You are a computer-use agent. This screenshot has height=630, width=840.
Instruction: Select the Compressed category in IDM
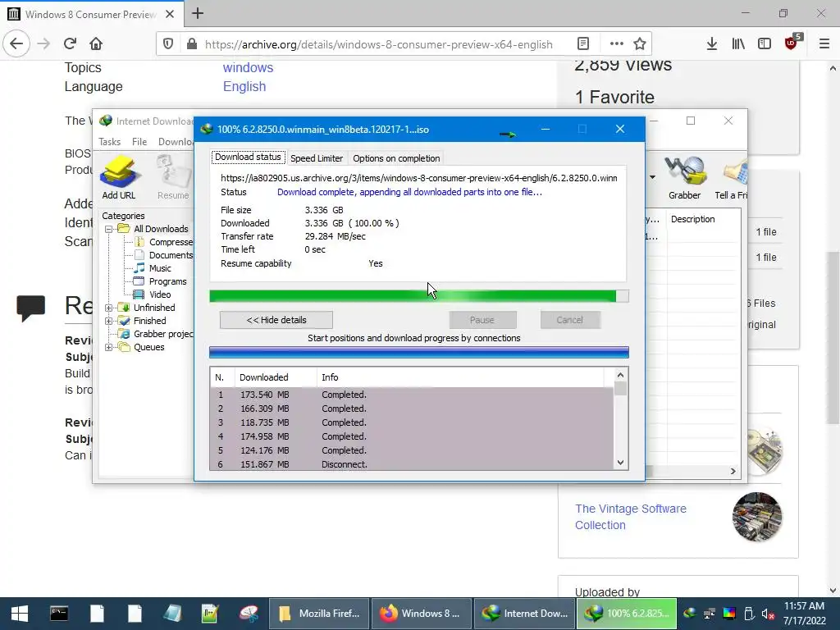point(164,242)
